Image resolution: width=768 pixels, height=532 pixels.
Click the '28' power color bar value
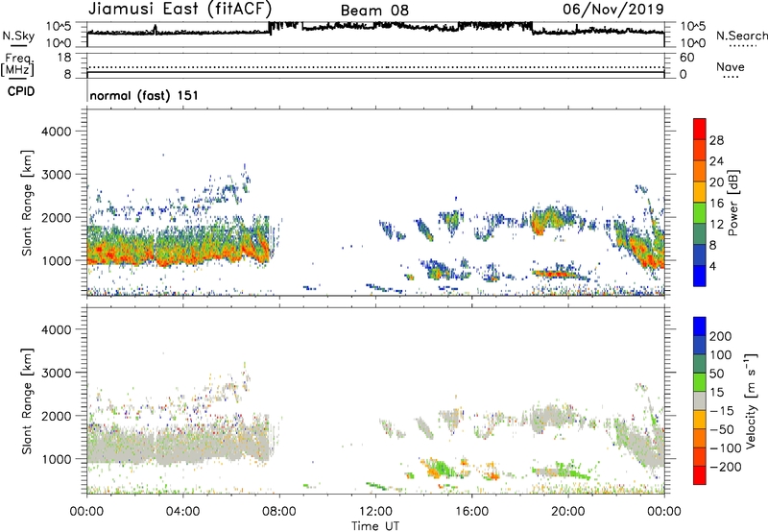pyautogui.click(x=716, y=140)
